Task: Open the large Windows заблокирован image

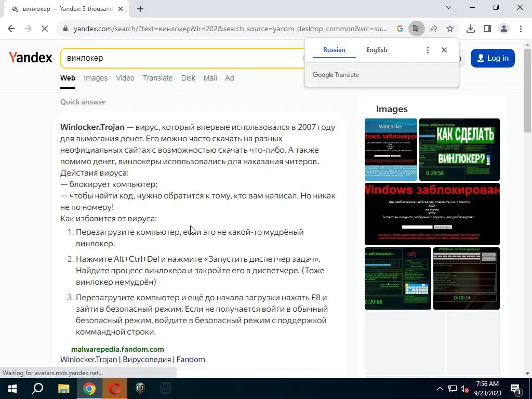Action: [x=432, y=214]
